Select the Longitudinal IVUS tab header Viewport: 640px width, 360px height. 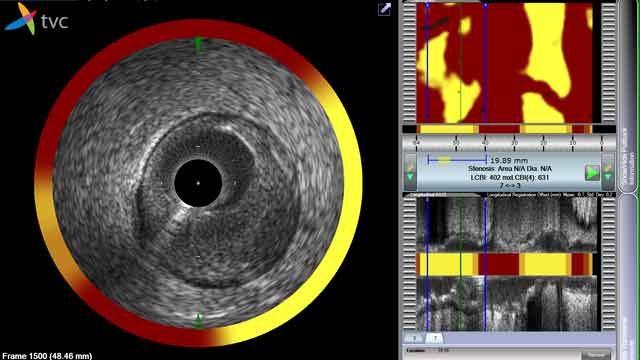(x=442, y=195)
